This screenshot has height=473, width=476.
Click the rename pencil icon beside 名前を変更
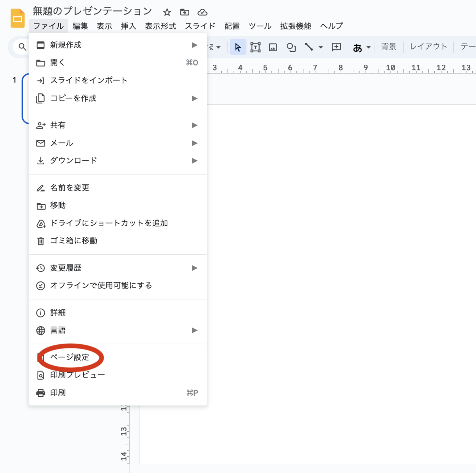[x=41, y=188]
